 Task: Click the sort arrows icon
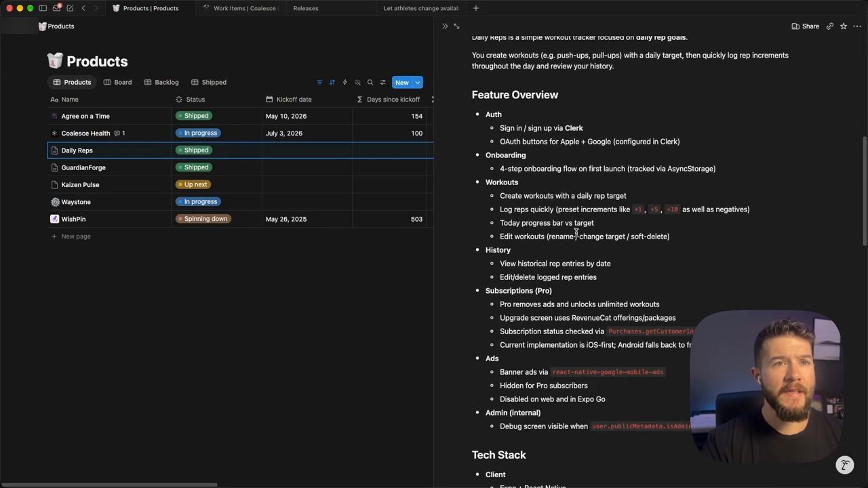[x=332, y=83]
